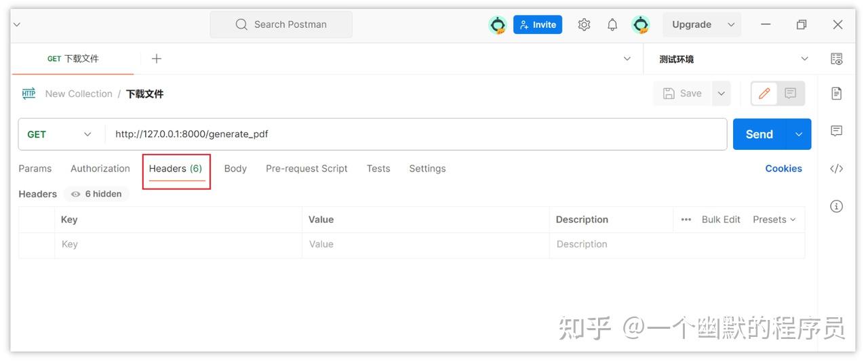Open the code snippet icon
Image resolution: width=868 pixels, height=362 pixels.
point(837,169)
